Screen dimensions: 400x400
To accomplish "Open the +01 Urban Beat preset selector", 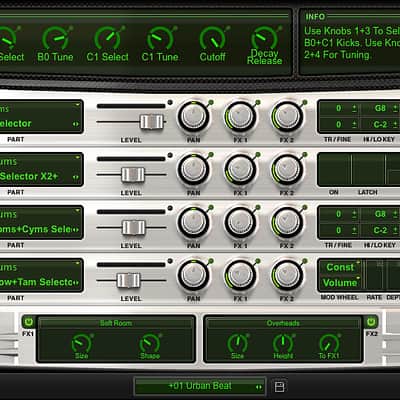I will [x=200, y=386].
